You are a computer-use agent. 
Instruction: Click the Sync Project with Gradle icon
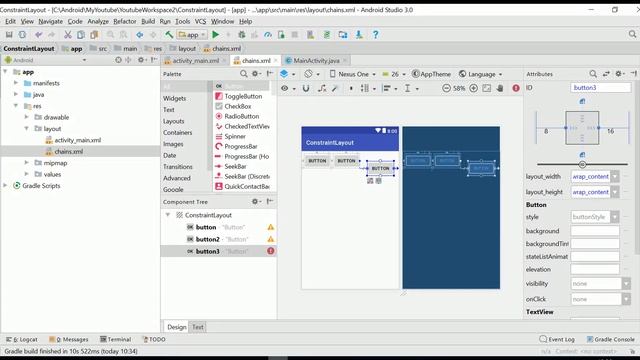coord(327,35)
